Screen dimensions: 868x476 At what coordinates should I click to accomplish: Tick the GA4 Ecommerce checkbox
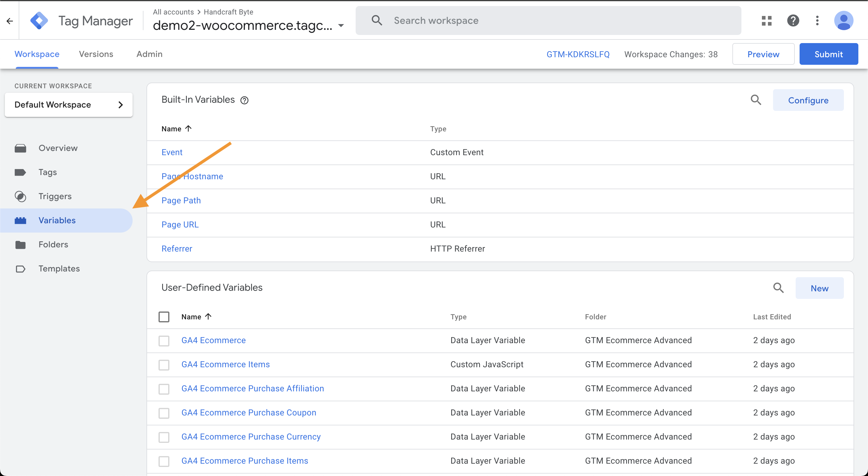(164, 340)
